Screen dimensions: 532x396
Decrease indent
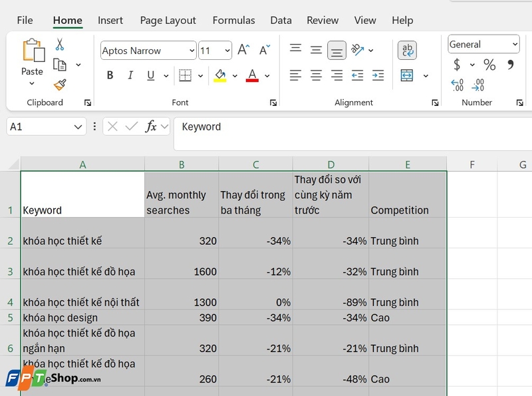point(357,75)
